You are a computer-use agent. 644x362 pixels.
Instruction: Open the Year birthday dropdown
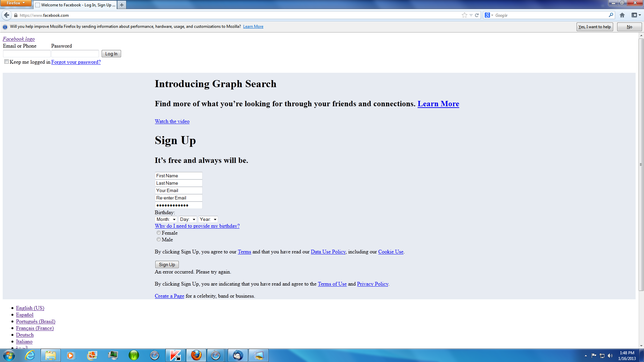click(x=208, y=219)
